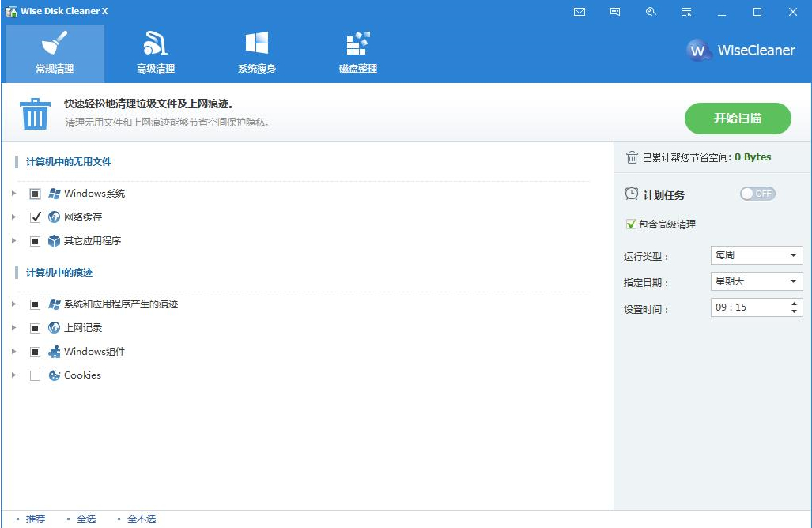Click the clock icon beside 计划任务

click(x=632, y=194)
